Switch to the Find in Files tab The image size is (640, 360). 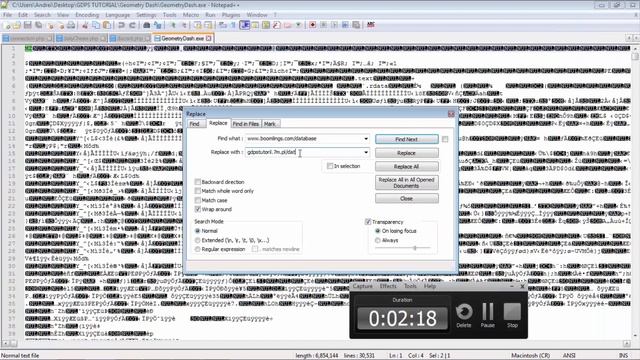pos(246,124)
